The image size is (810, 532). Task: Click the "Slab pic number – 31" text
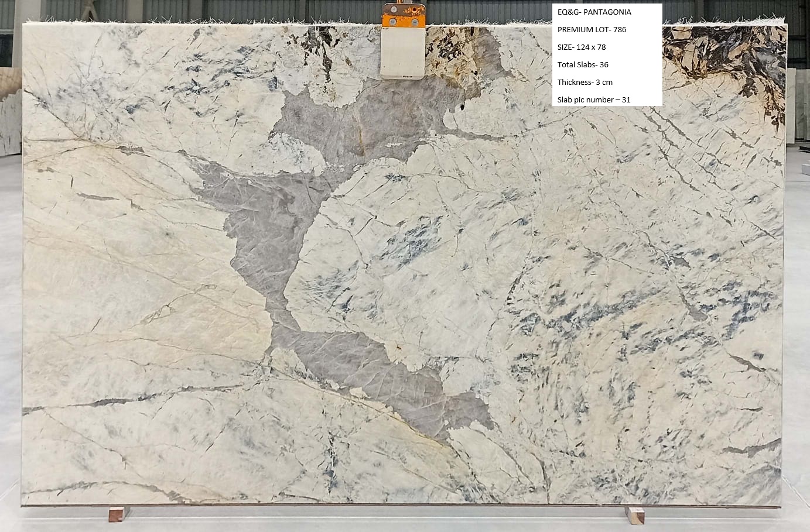593,99
